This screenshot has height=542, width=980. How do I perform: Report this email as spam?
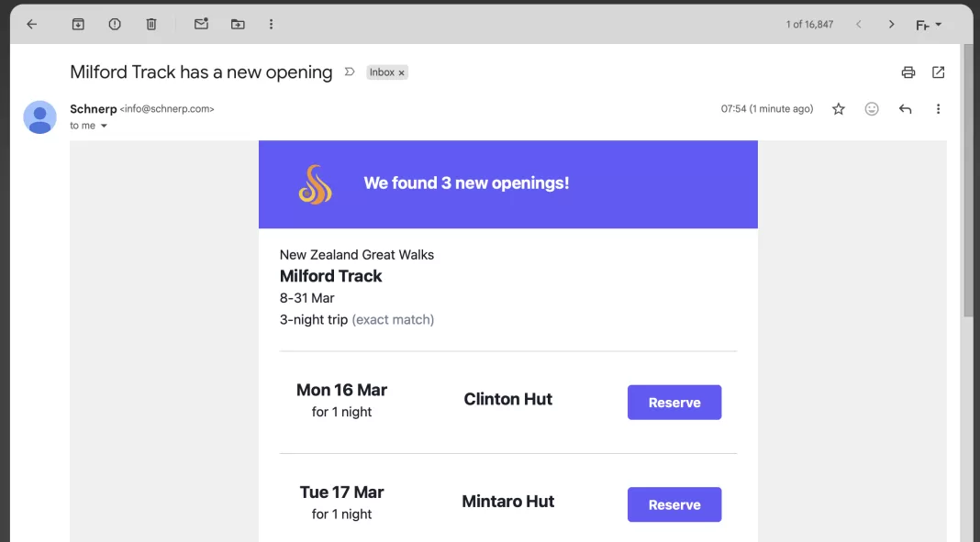click(115, 24)
